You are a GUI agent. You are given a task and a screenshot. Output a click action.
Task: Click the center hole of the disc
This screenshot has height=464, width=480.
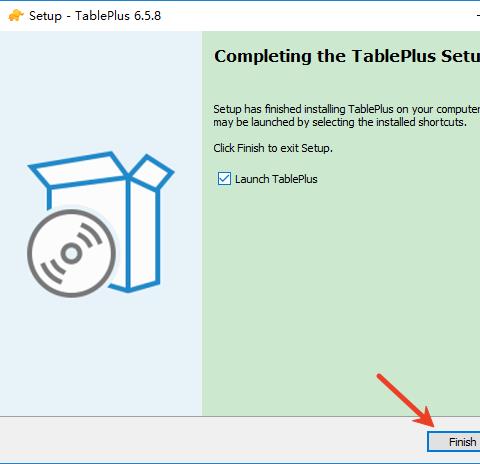[71, 254]
